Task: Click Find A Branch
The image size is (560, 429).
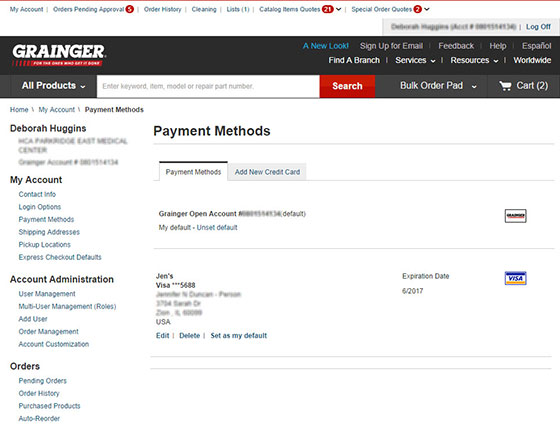Action: coord(354,60)
